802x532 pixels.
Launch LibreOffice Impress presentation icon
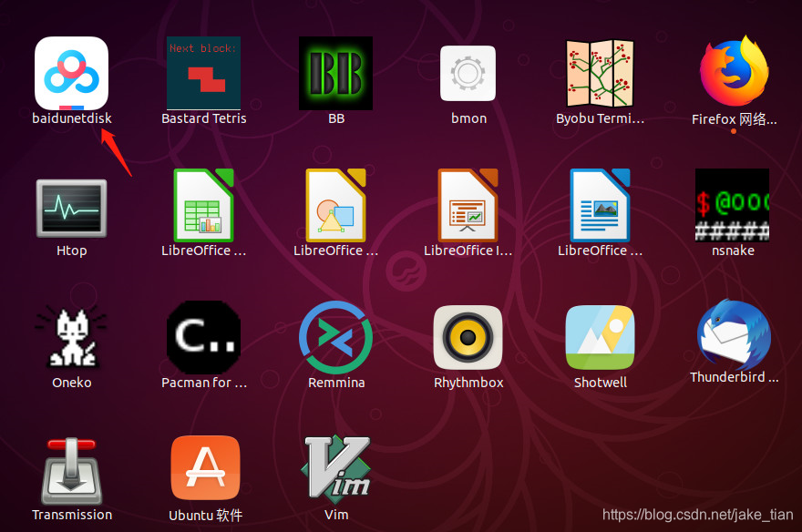468,205
